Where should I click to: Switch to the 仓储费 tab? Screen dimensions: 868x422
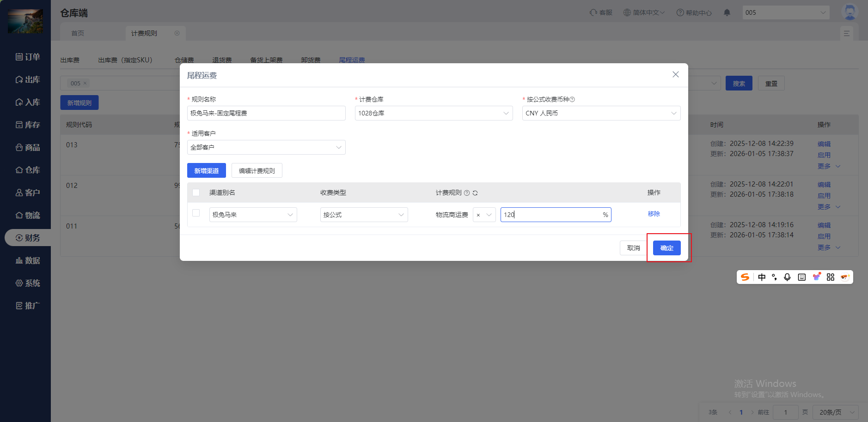184,60
